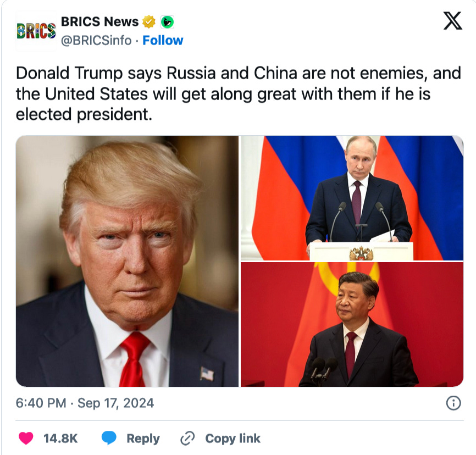476x455 pixels.
Task: Click the BRICS News profile avatar
Action: [x=36, y=31]
